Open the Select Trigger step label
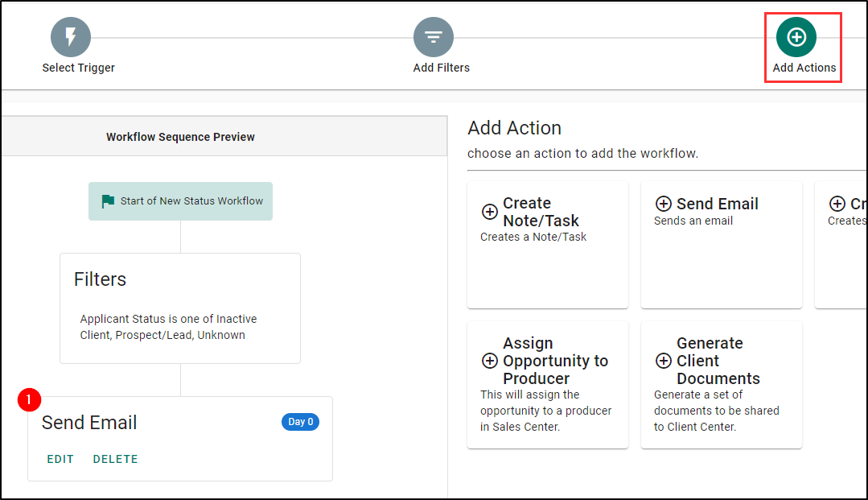Screen dimensions: 868x500 pos(79,68)
